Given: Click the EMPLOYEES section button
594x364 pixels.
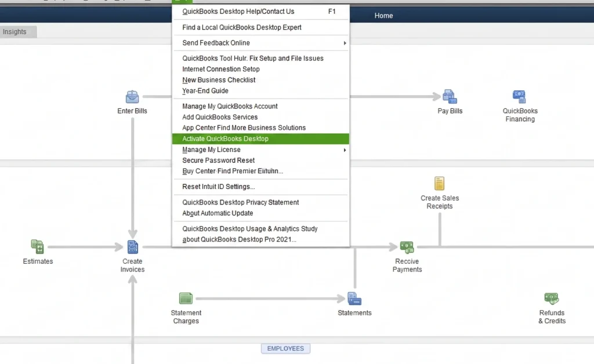Looking at the screenshot, I should (x=285, y=348).
